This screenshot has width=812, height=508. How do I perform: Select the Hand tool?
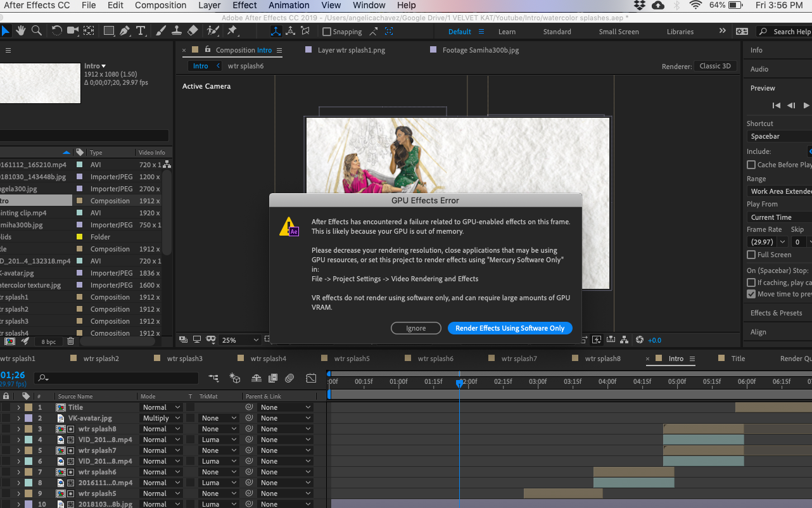[21, 31]
